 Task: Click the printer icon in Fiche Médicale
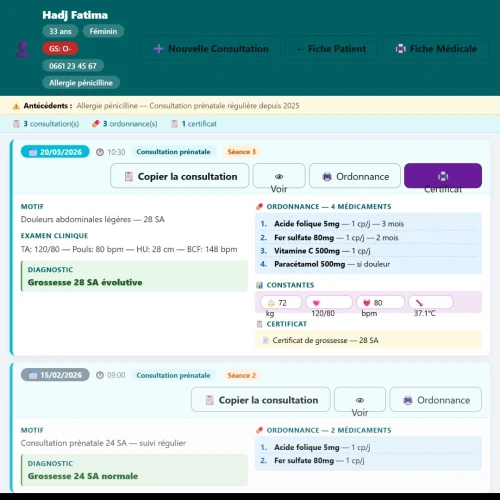point(401,49)
